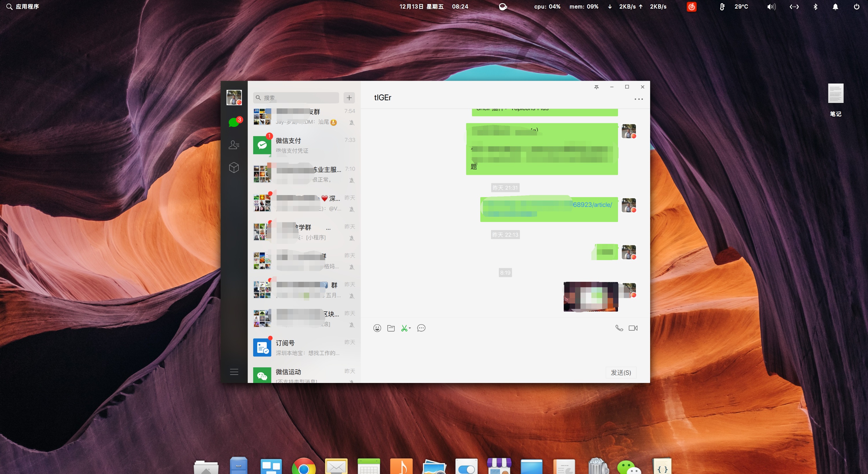Open the 68923/article link in chat

click(592, 205)
